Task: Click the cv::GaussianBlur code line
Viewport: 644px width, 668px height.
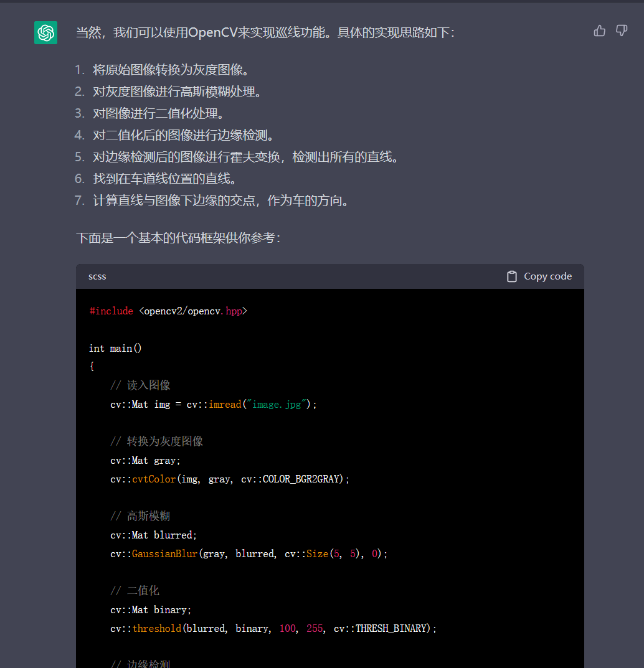Action: pos(249,554)
